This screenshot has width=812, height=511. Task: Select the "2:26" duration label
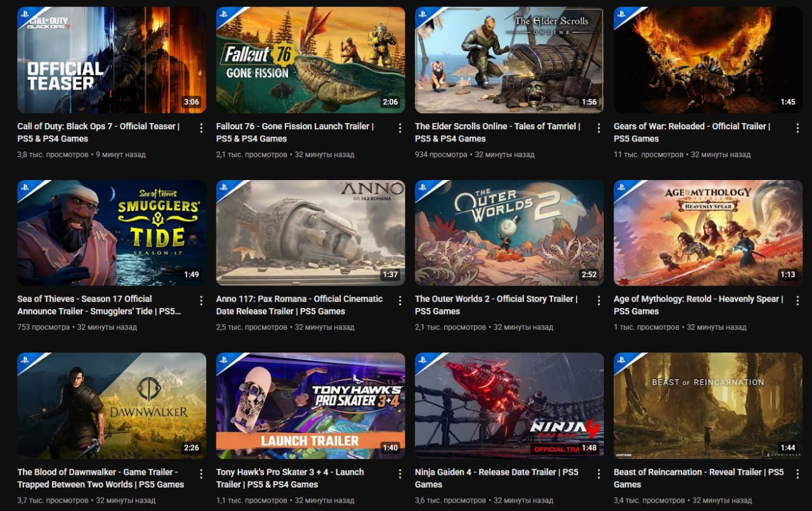pyautogui.click(x=191, y=448)
